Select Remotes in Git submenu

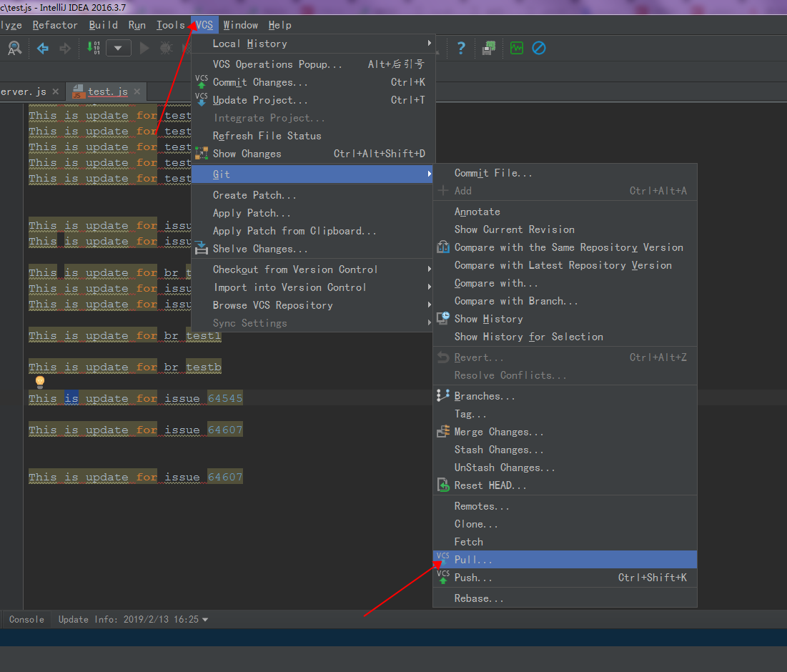565,506
